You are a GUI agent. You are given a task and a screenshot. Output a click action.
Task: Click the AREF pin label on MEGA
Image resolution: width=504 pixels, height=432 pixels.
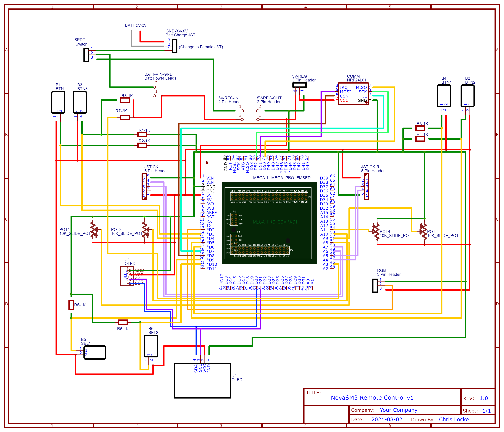(x=211, y=213)
